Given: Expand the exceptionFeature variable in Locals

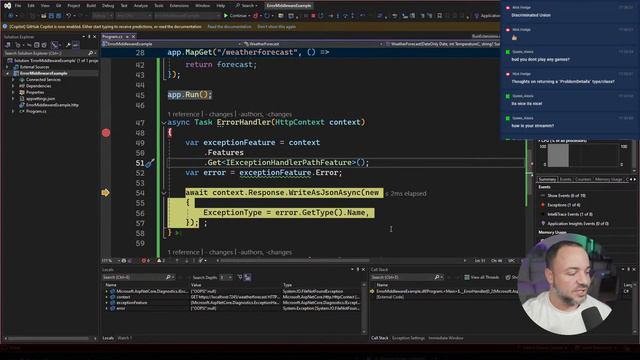Looking at the screenshot, I should (x=107, y=303).
